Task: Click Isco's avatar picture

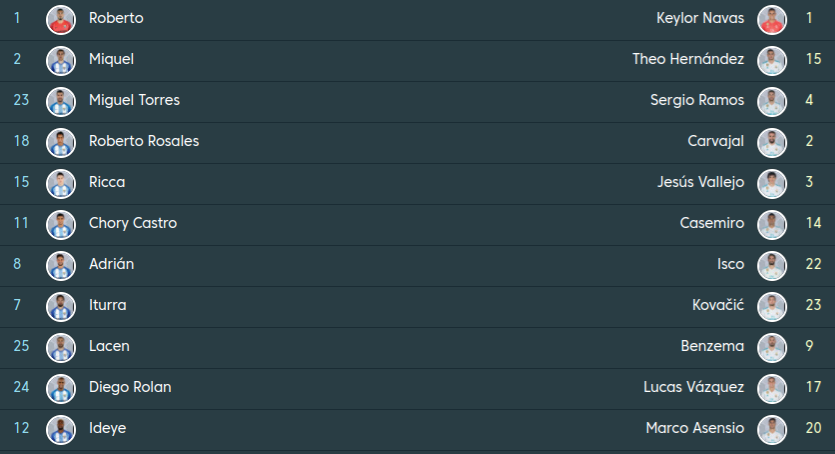Action: (771, 265)
